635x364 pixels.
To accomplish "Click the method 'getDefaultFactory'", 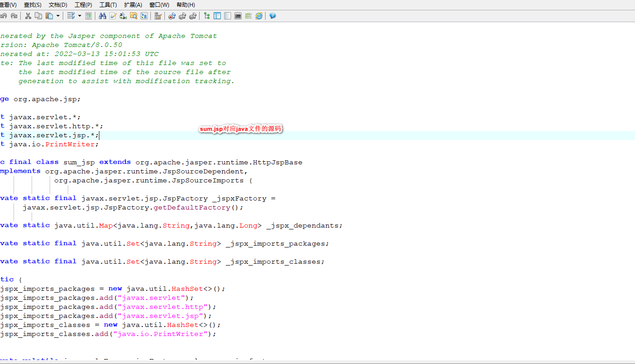I will tap(192, 208).
